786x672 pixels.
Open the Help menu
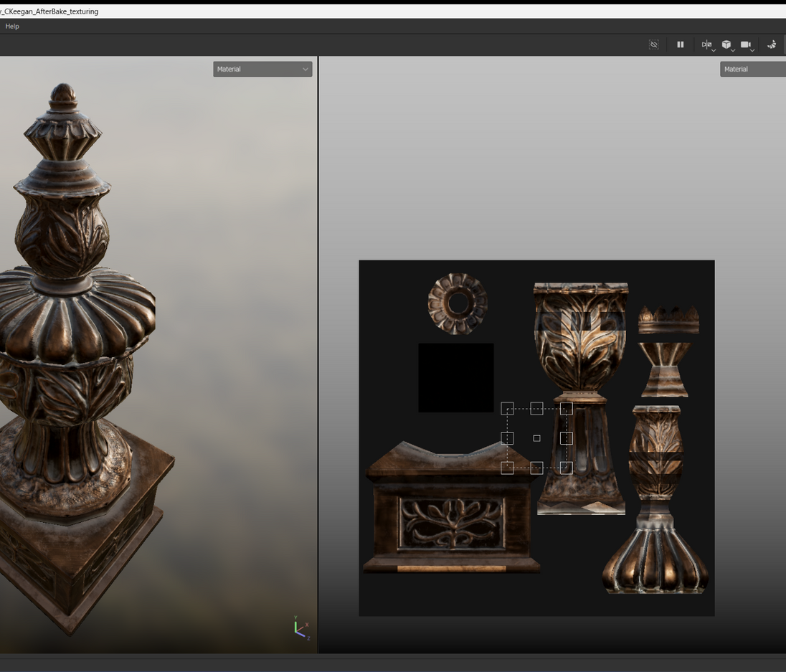12,27
